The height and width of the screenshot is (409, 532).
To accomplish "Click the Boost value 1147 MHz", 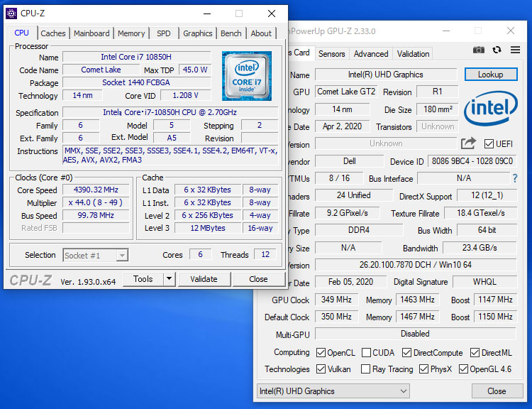I will (x=495, y=299).
